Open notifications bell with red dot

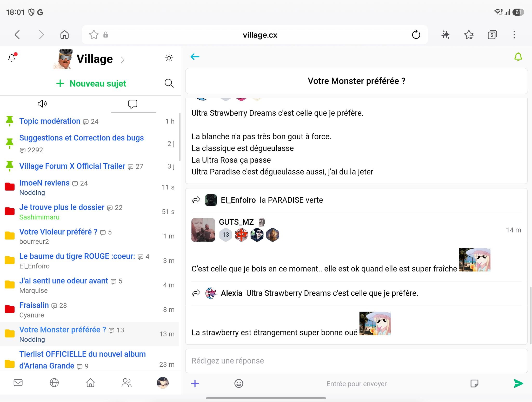12,57
